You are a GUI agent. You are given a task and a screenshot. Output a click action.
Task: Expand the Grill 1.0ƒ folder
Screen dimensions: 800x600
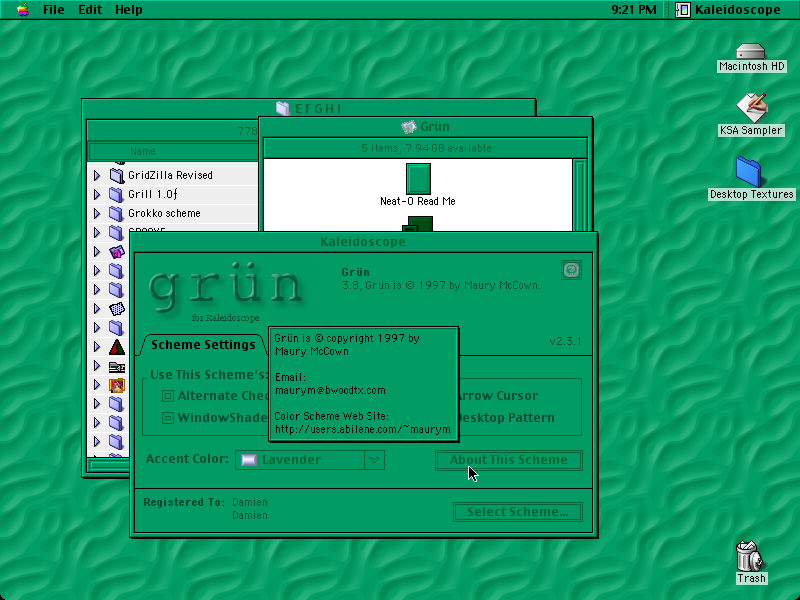coord(97,194)
